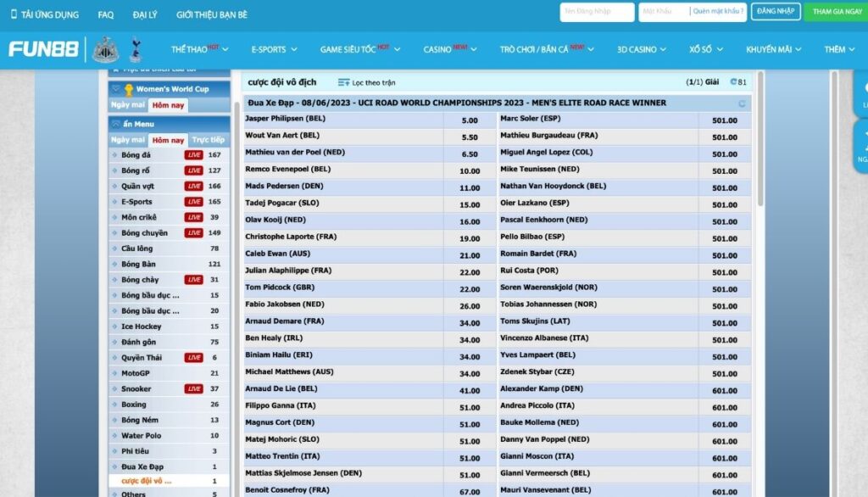Select Arnaud De Lie odds 41.00
868x497 pixels.
point(470,391)
